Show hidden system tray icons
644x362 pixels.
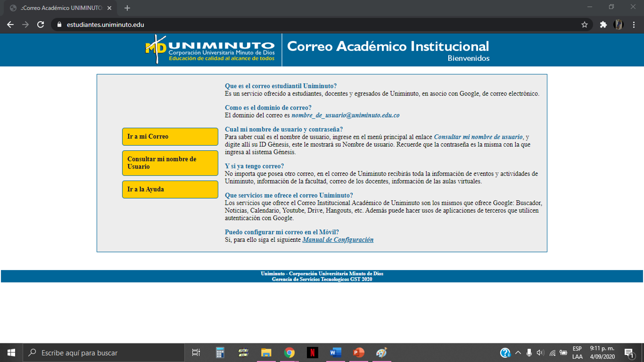pyautogui.click(x=518, y=352)
